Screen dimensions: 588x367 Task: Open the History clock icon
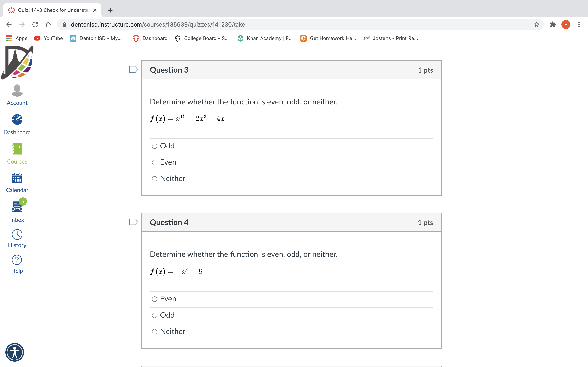coord(17,235)
